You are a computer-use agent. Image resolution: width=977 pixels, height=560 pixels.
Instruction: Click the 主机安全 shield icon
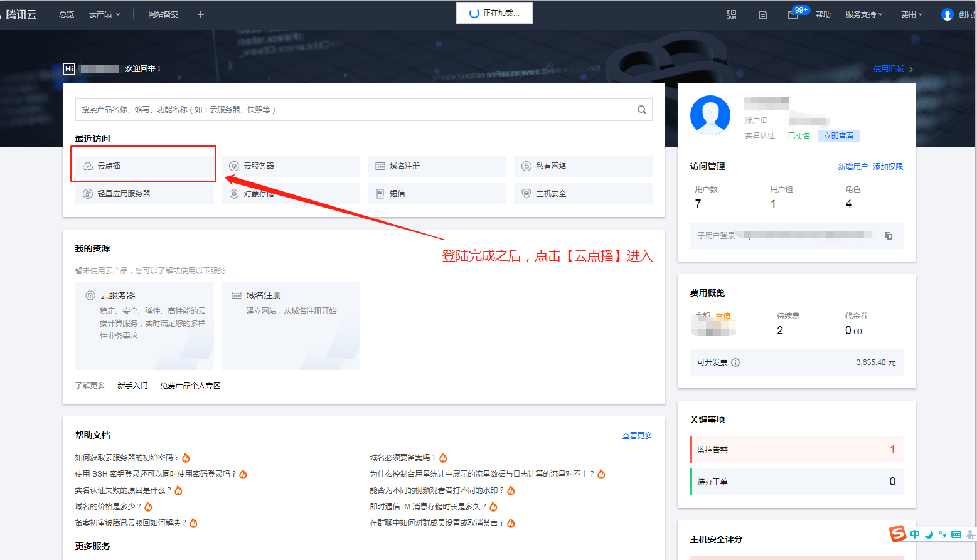(x=526, y=194)
